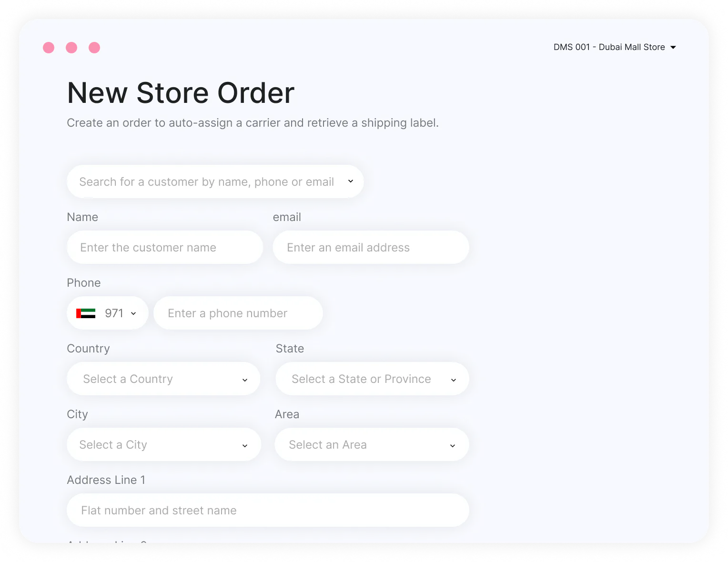This screenshot has width=728, height=562.
Task: Click the caret beside DMS 001 store name
Action: pos(673,47)
